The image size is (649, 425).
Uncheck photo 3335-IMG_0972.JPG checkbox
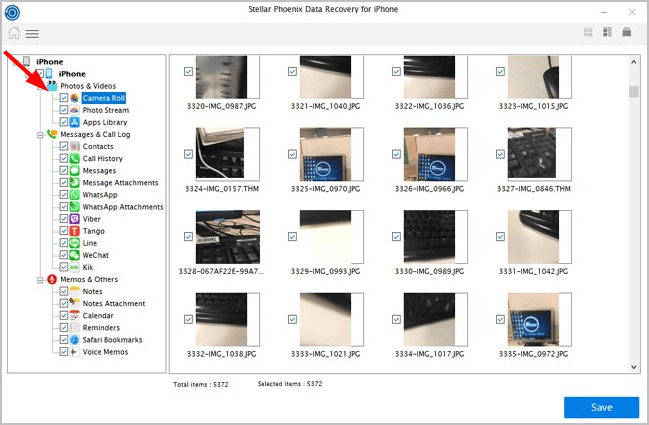pos(500,319)
